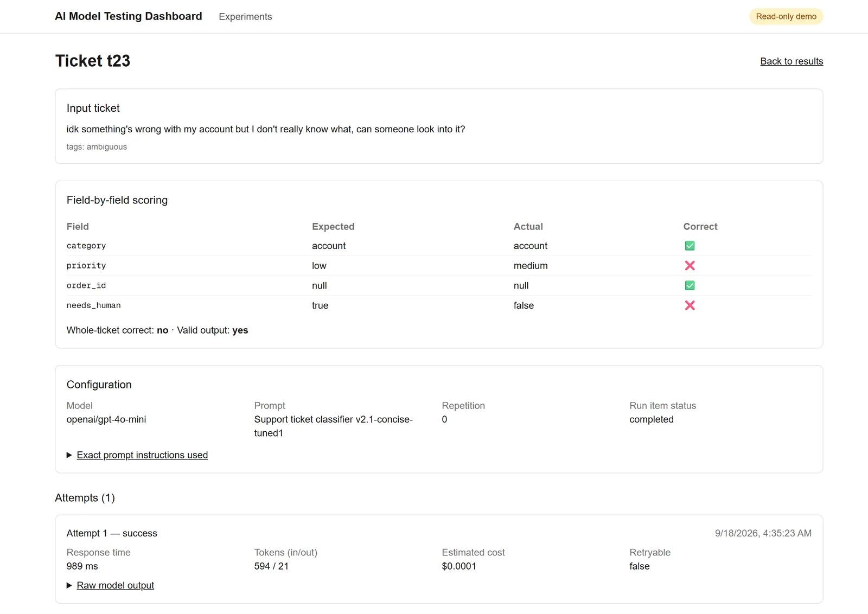868x614 pixels.
Task: Click model name openai/gpt-4o-mini
Action: click(106, 419)
